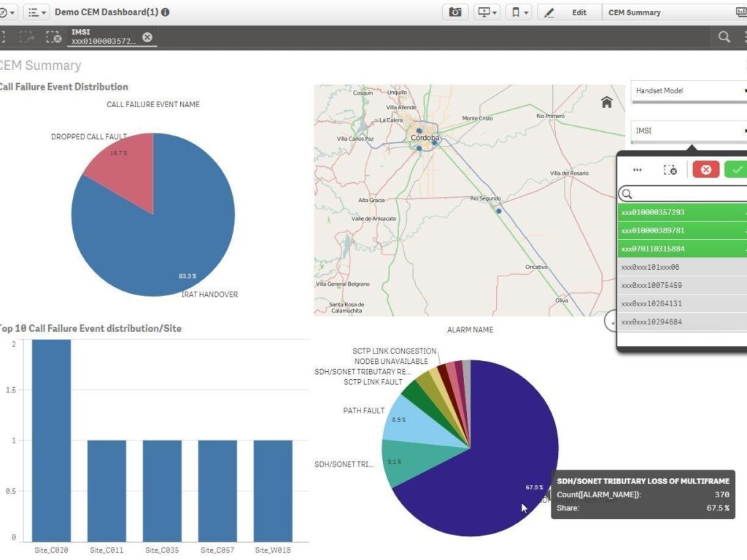Open the storytelling screen dropdown

coord(486,12)
